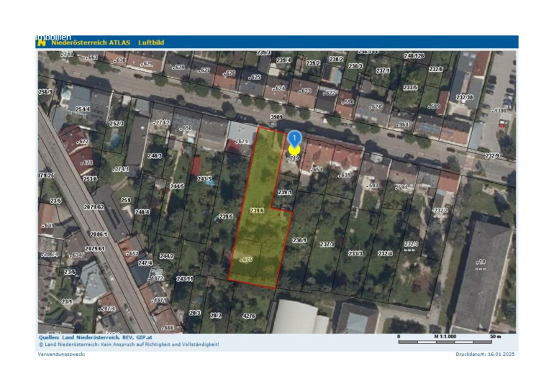Select the Luftbild label in header

pyautogui.click(x=152, y=43)
